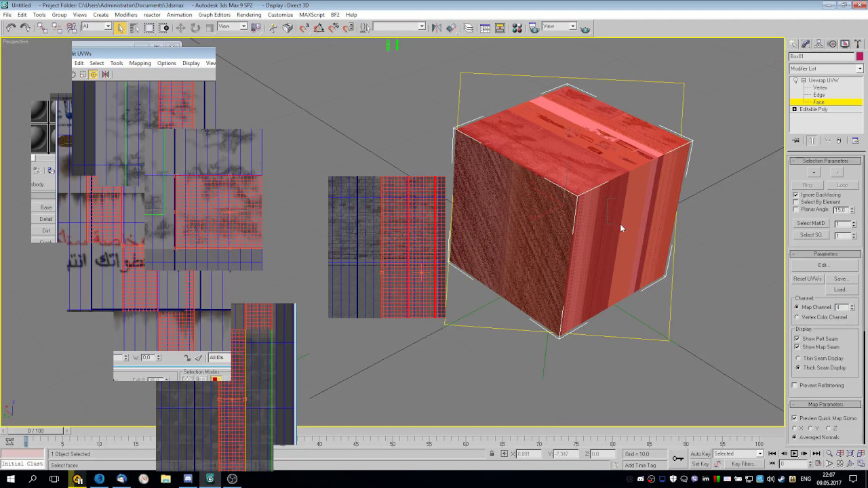This screenshot has width=868, height=488.
Task: Enable Prevent Reflattening checkbox
Action: (795, 385)
